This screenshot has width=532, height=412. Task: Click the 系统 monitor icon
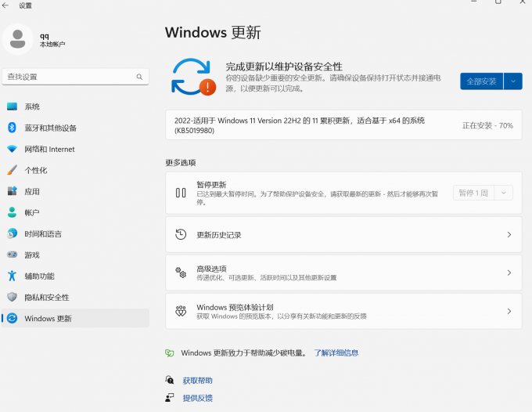tap(12, 107)
